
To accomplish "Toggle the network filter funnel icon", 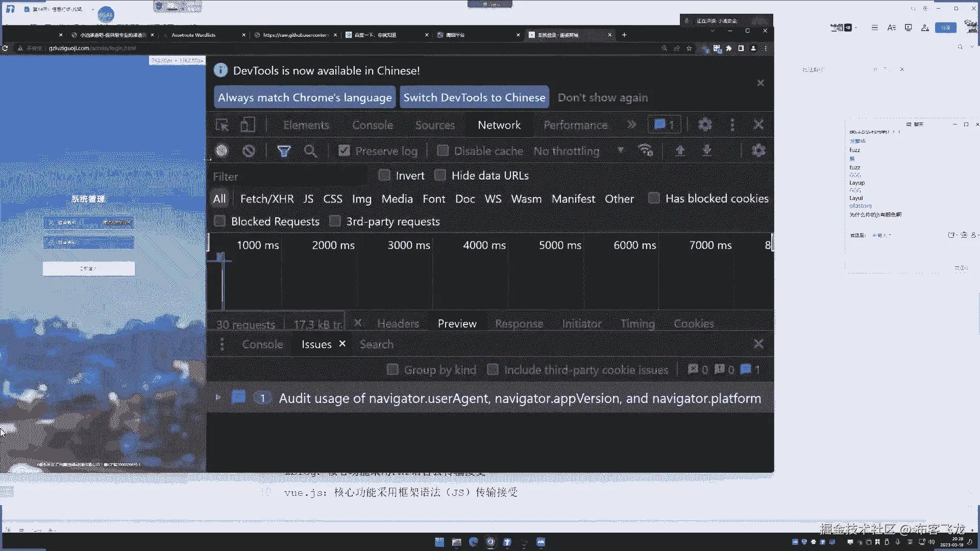I will [284, 151].
